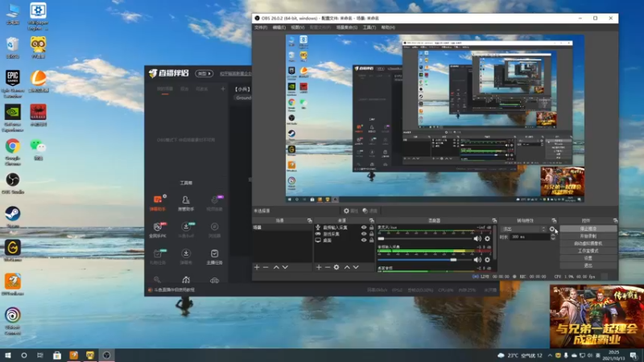Open the 文件(F) menu in OBS
The width and height of the screenshot is (644, 362).
260,27
